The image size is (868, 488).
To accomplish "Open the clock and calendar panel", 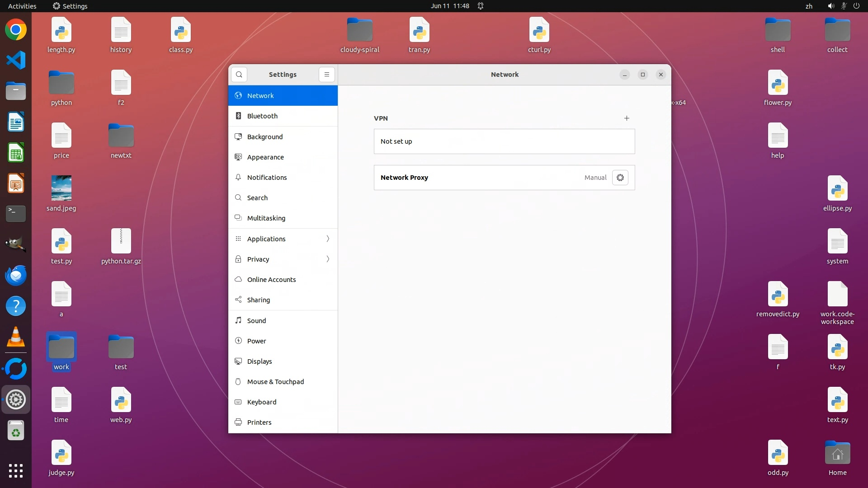I will pyautogui.click(x=450, y=6).
